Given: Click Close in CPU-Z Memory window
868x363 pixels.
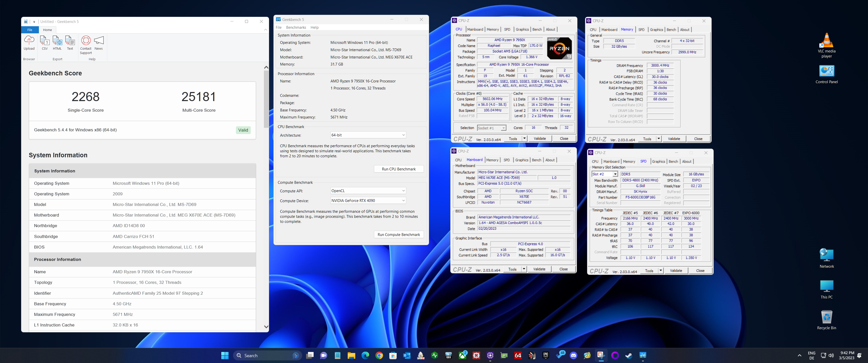Looking at the screenshot, I should click(x=698, y=139).
